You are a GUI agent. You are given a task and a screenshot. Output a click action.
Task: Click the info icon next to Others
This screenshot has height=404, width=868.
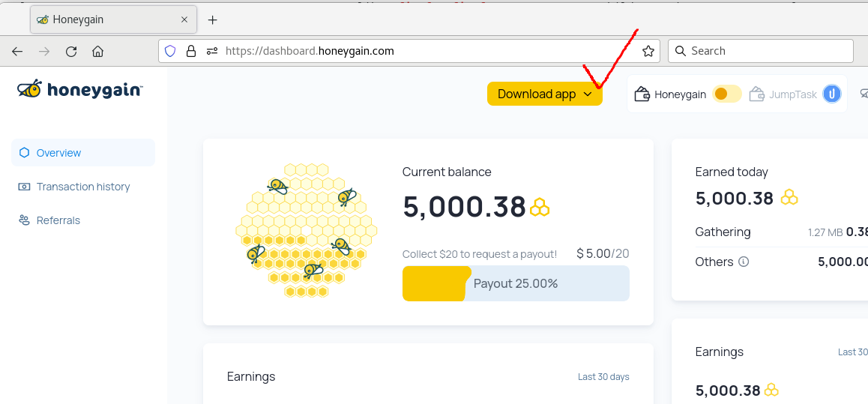click(744, 262)
